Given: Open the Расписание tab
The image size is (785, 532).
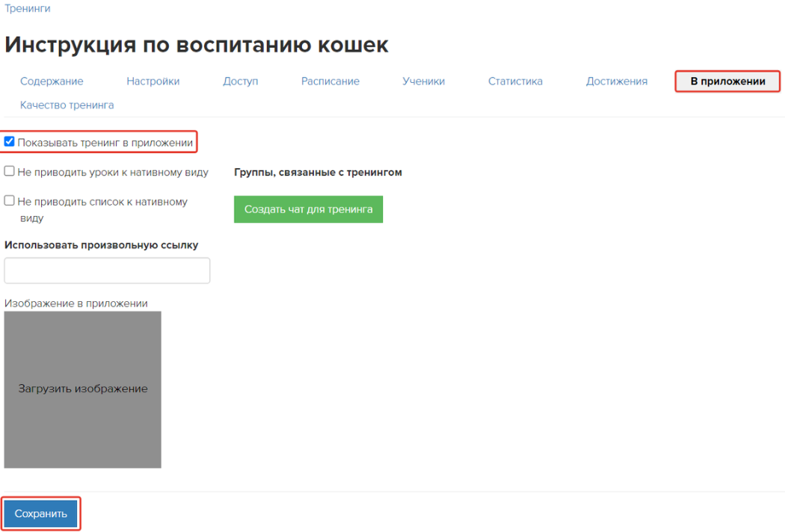Looking at the screenshot, I should (x=330, y=81).
